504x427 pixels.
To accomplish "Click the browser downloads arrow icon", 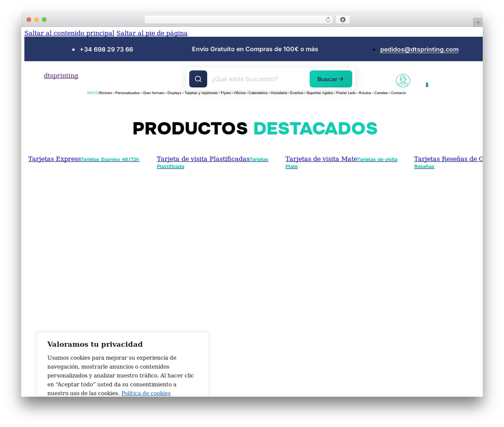I will pyautogui.click(x=343, y=20).
